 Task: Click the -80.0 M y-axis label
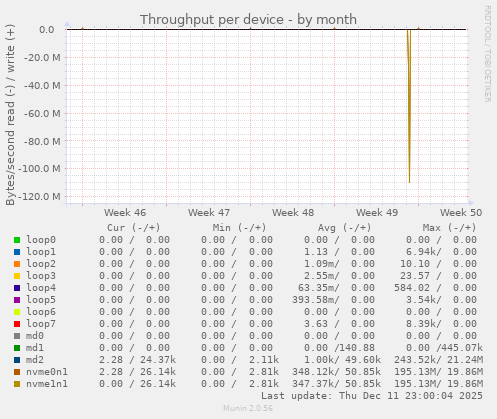point(42,142)
